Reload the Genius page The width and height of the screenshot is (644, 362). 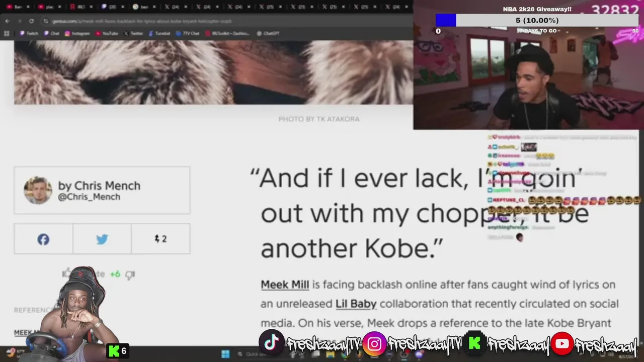click(31, 21)
